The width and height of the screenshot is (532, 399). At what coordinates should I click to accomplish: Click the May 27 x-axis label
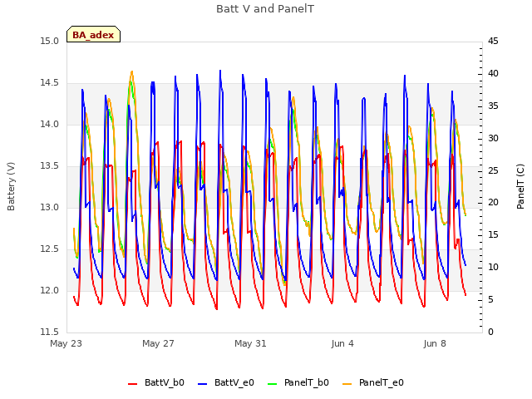[159, 343]
